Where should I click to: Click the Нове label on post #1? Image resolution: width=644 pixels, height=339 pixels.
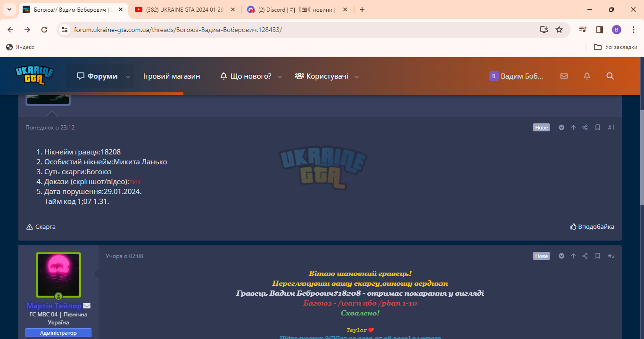(542, 128)
